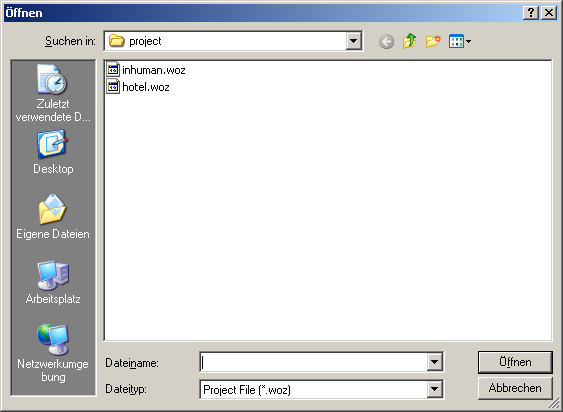The image size is (563, 412).
Task: Open Netzwerkumgebung shortcut
Action: pos(53,353)
